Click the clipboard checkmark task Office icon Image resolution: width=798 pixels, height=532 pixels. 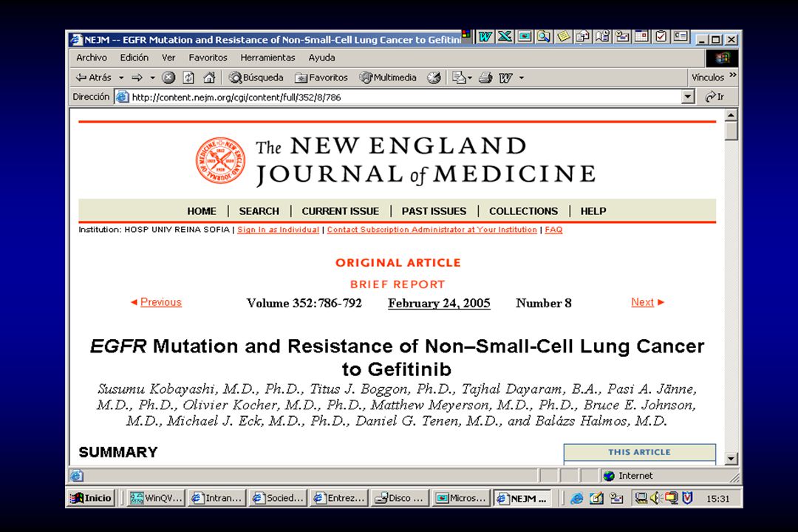661,37
